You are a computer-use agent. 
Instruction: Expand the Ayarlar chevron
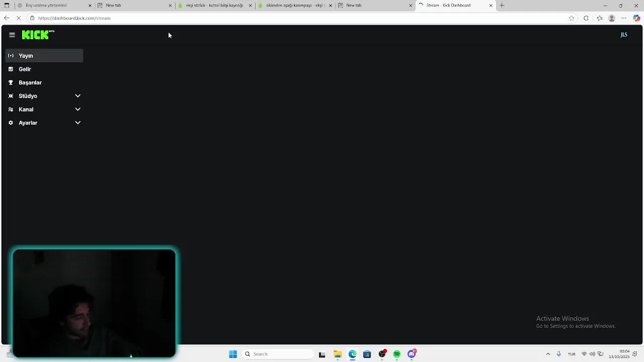click(x=77, y=123)
